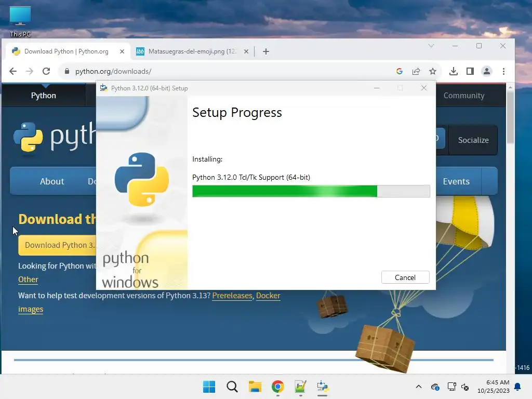Cancel the Python setup installation
The height and width of the screenshot is (399, 532).
405,277
